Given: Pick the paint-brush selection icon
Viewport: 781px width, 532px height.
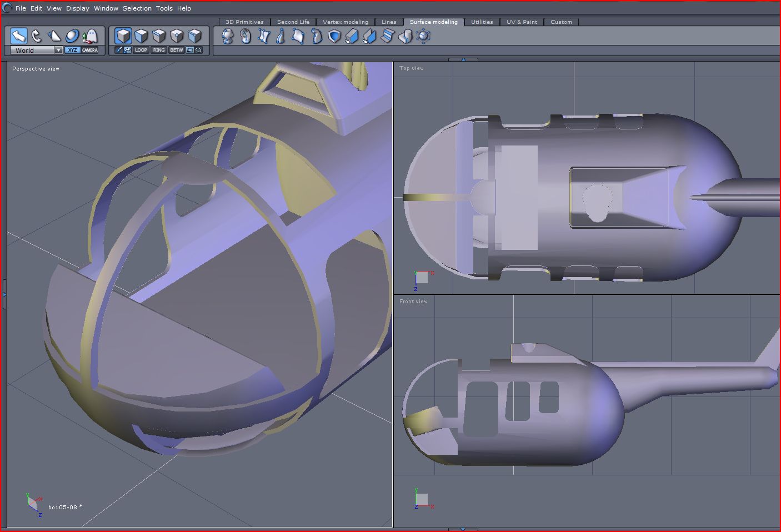Looking at the screenshot, I should 118,50.
